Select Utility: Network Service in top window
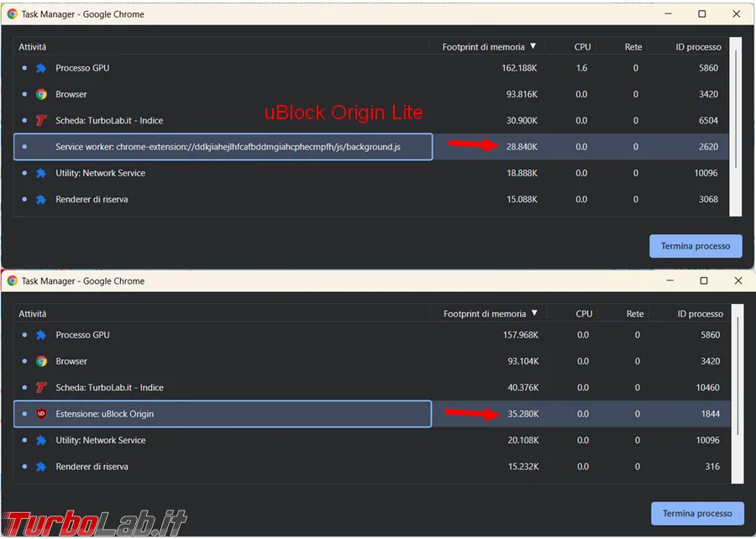The image size is (756, 539). coord(100,173)
